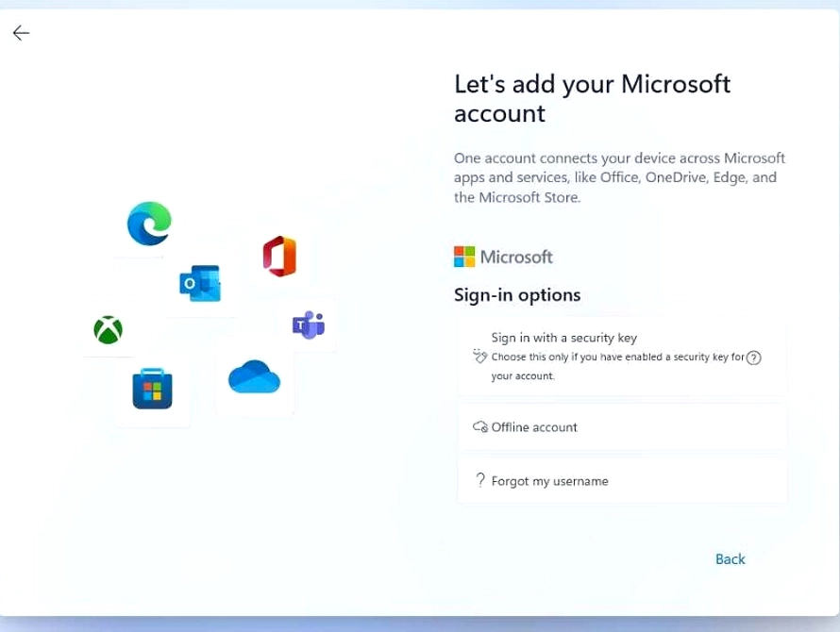Image resolution: width=840 pixels, height=632 pixels.
Task: Choose Sign in with a security key
Action: [x=622, y=357]
